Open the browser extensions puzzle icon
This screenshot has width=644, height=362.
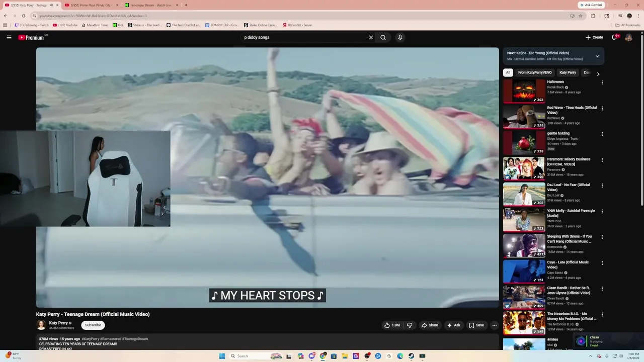pos(593,16)
